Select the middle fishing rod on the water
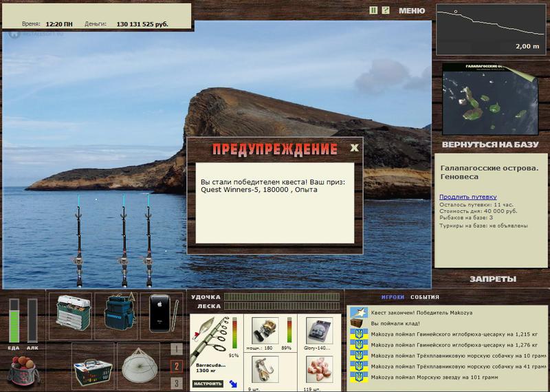The image size is (550, 392). point(124,241)
